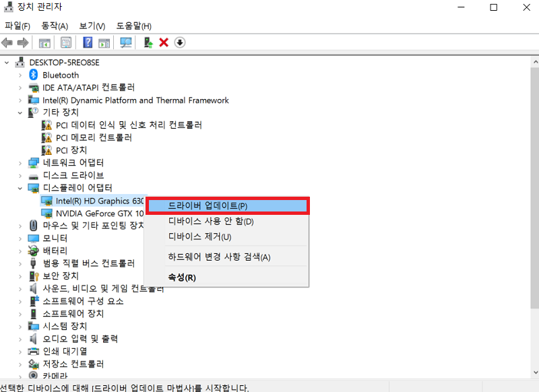Expand the 오디오 입력 및 출력 category
This screenshot has width=539, height=392.
(20, 339)
